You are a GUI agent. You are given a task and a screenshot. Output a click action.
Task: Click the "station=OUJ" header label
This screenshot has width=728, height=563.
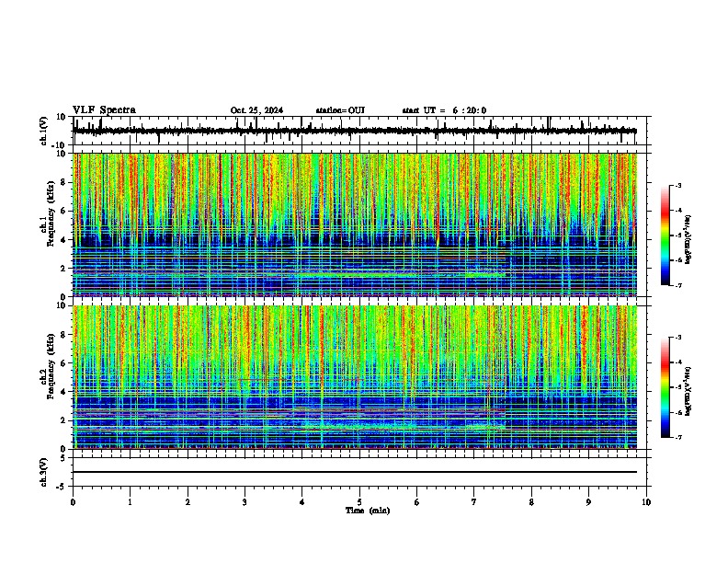click(340, 110)
